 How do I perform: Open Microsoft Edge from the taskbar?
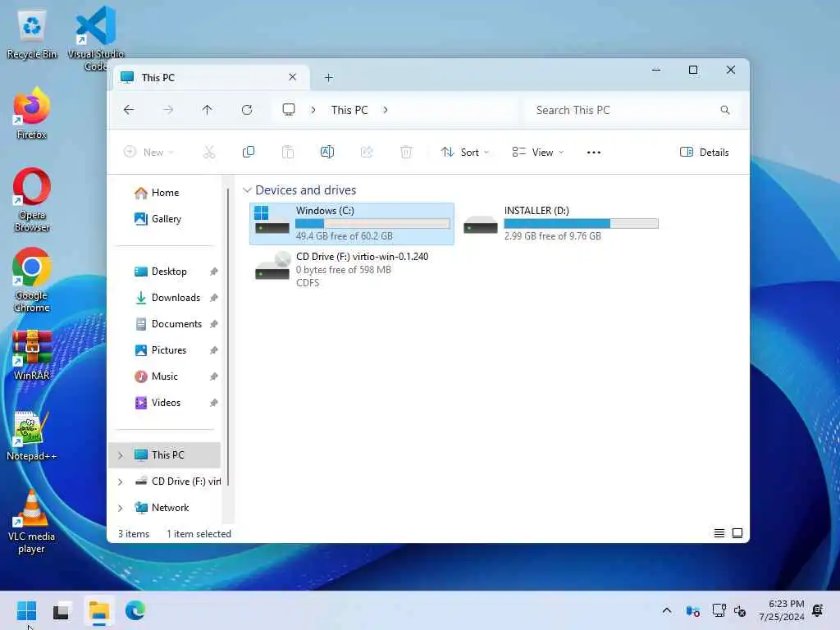pos(135,610)
